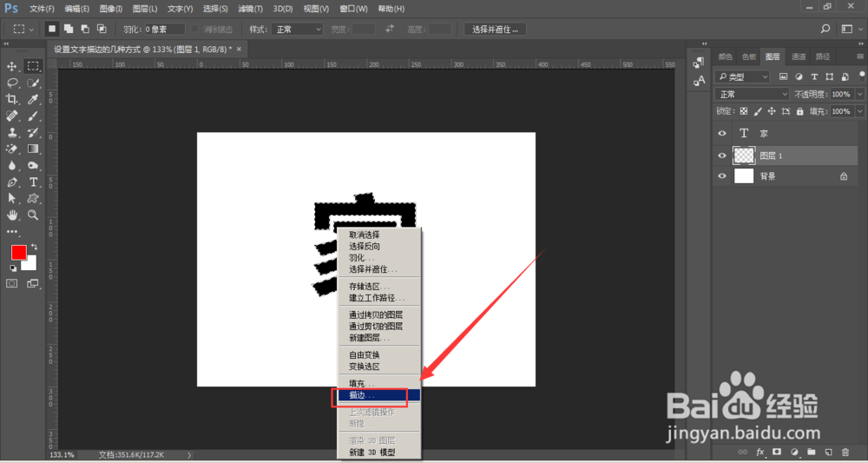Select the Custom Shape tool
This screenshot has height=463, width=868.
click(x=33, y=198)
